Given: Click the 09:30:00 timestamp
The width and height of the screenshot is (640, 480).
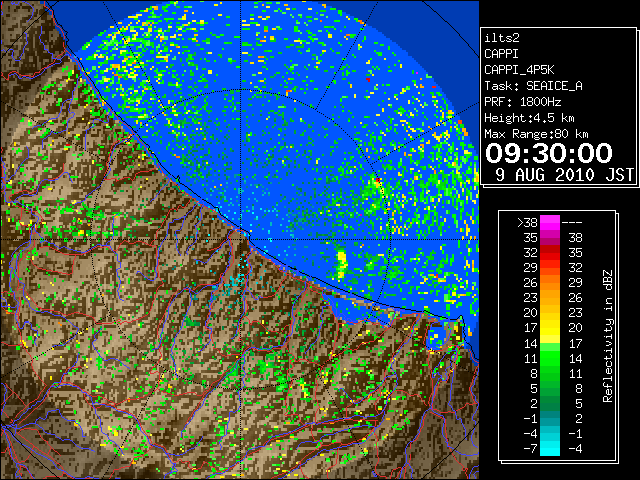Looking at the screenshot, I should click(549, 153).
